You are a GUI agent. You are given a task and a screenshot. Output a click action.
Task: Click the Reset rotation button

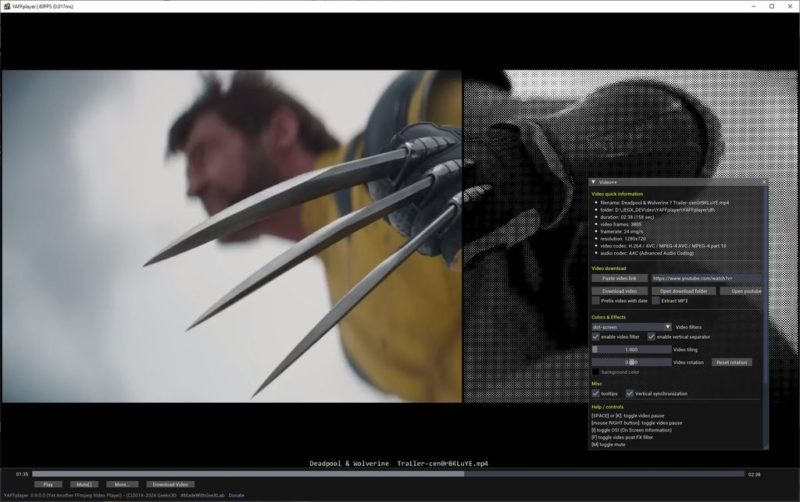732,362
